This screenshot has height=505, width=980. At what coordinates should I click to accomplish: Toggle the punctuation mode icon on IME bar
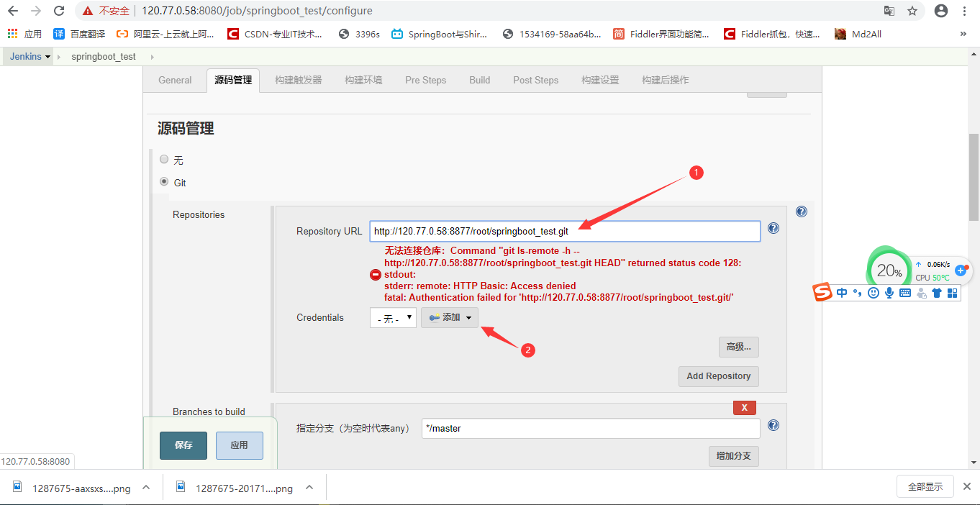click(x=857, y=293)
